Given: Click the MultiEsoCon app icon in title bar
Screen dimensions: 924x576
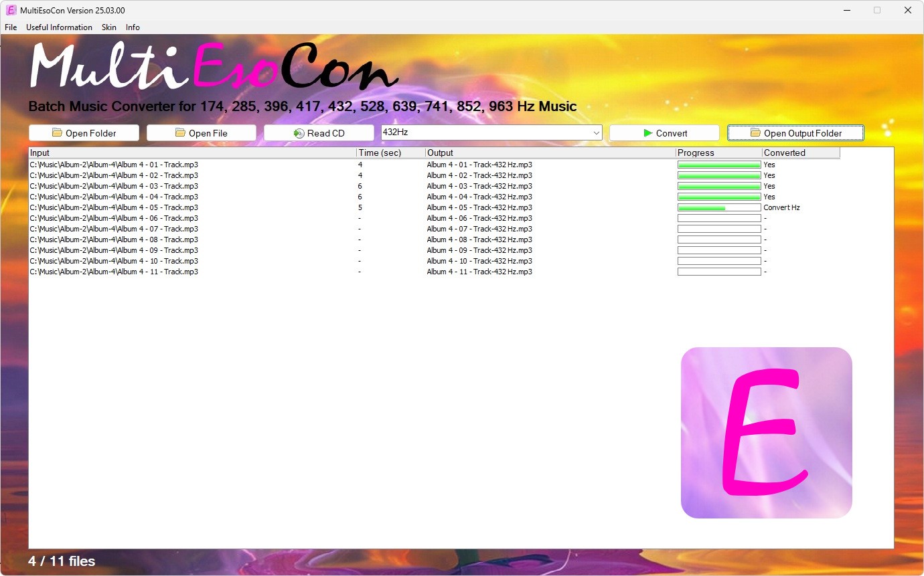Looking at the screenshot, I should click(x=11, y=10).
